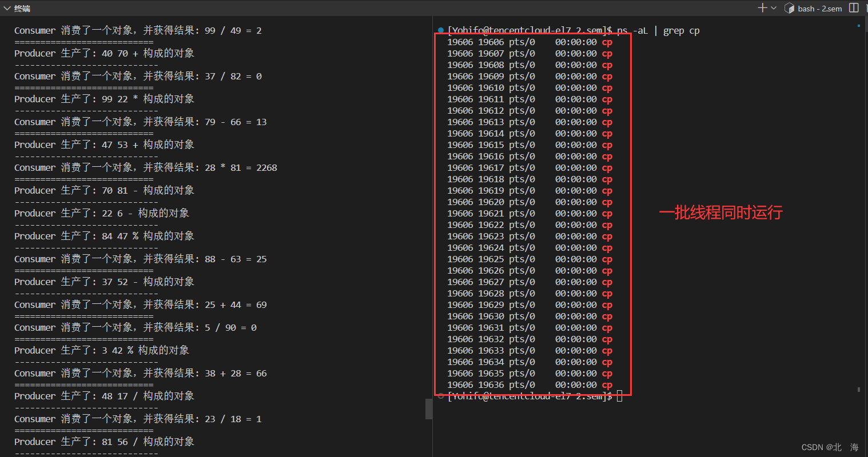868x457 pixels.
Task: Click '00:00:00' time in LWP 19630 row
Action: click(576, 316)
